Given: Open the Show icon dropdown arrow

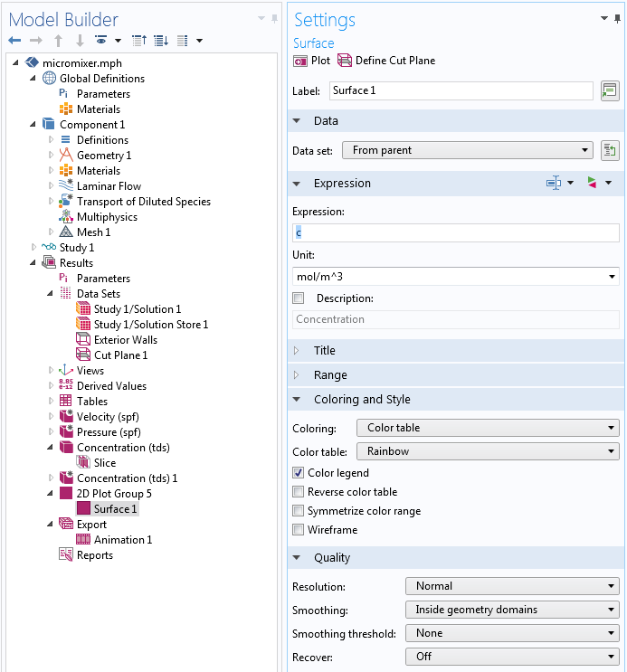Looking at the screenshot, I should (118, 41).
